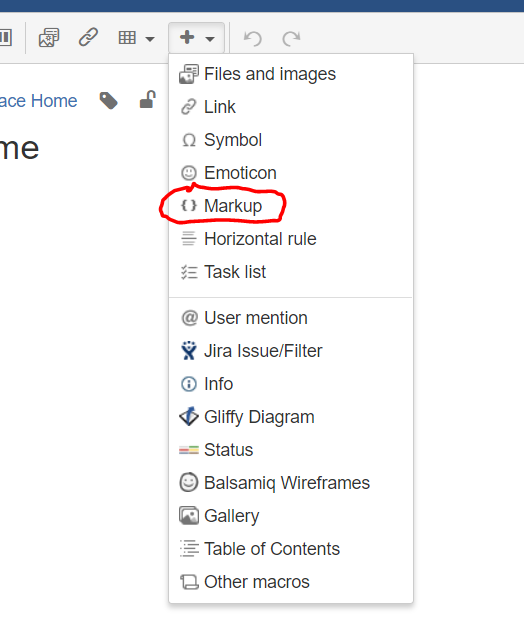
Task: Pick Emoticon in the insert dropdown
Action: 291,173
